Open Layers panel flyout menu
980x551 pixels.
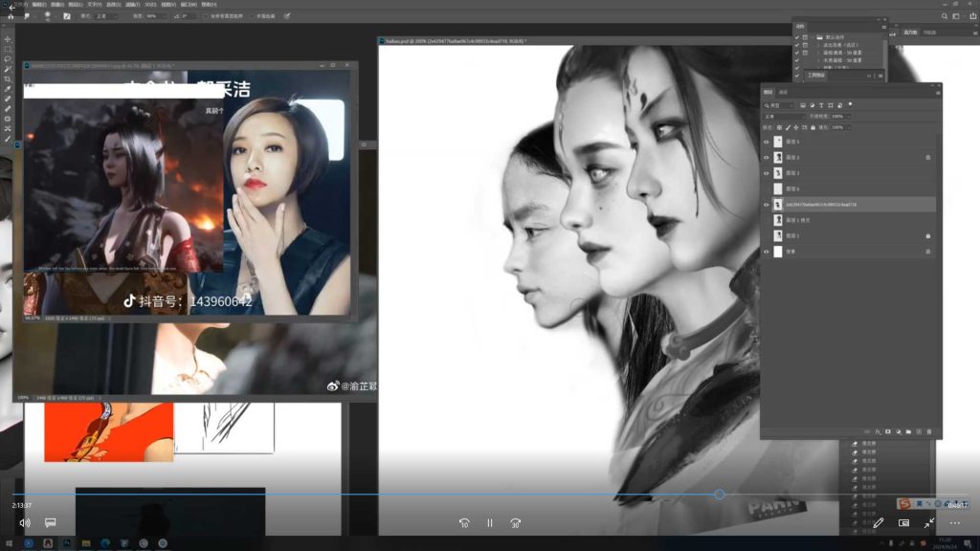coord(938,93)
